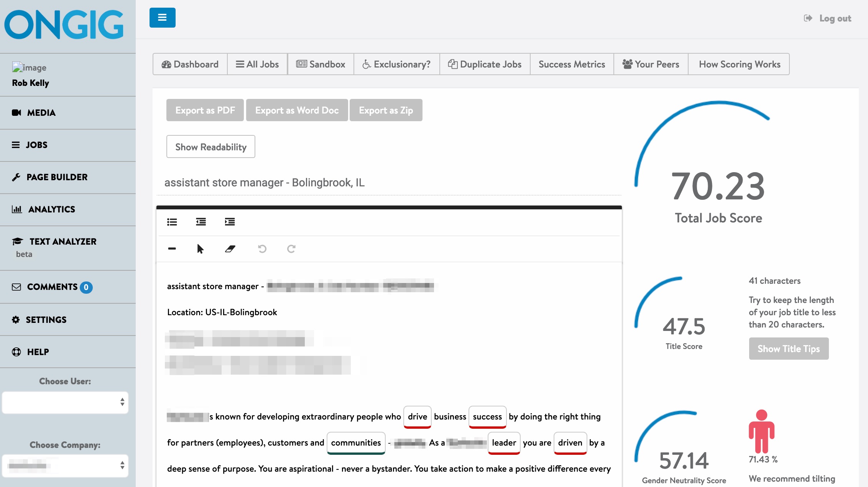Switch to All Jobs tab
Image resolution: width=868 pixels, height=487 pixels.
(x=257, y=64)
